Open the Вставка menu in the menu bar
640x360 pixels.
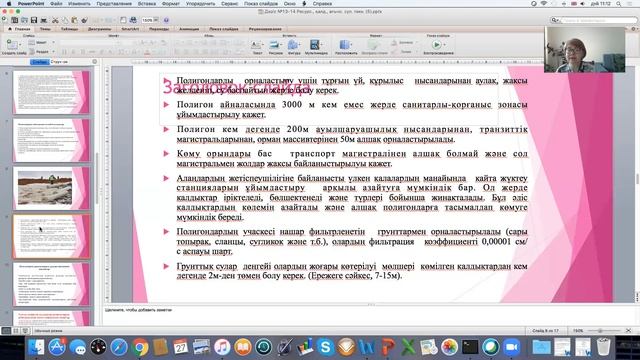[x=147, y=4]
